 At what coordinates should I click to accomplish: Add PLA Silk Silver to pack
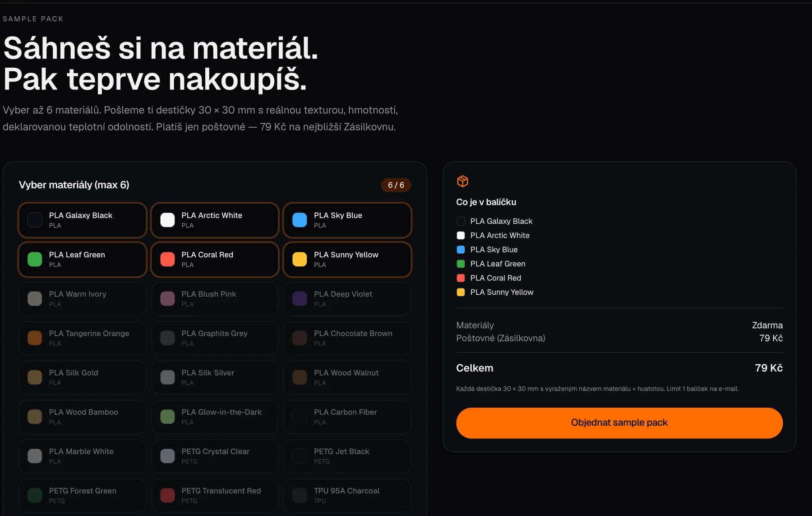(215, 377)
